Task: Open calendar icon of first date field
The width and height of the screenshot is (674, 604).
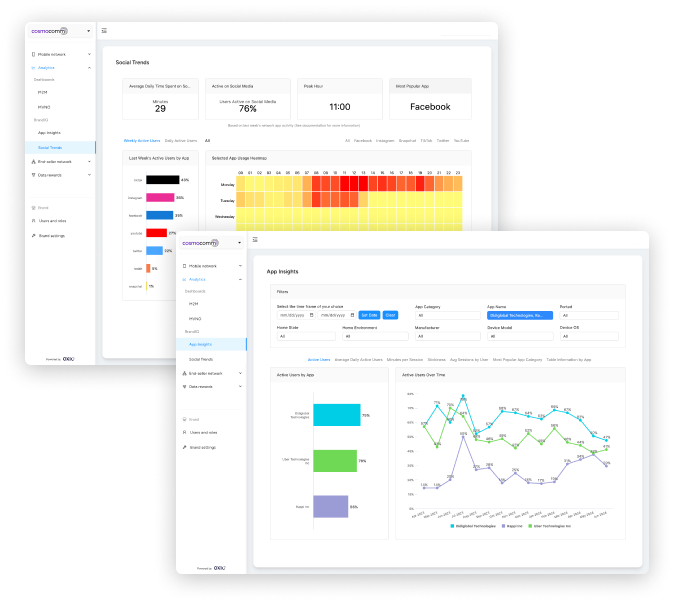Action: coord(312,315)
